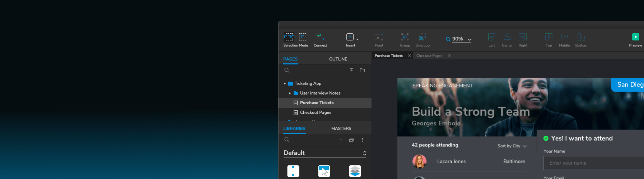Expand the User Interview Notes folder

[290, 93]
